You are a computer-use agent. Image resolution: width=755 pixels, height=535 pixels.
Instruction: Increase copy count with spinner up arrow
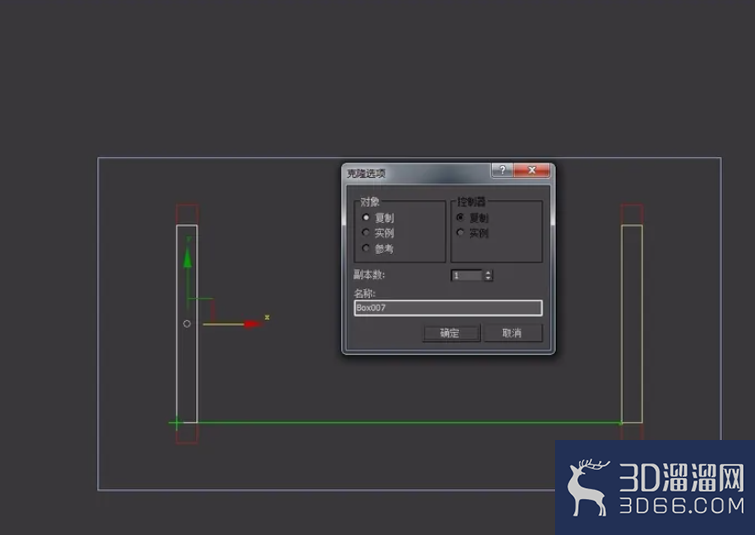click(x=488, y=273)
